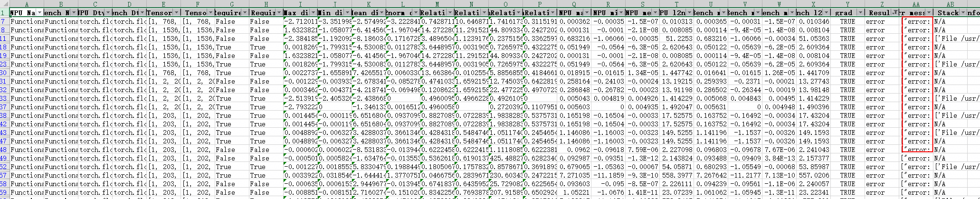This screenshot has height=199, width=980.
Task: Open the filter dropdown in column B header
Action: pyautogui.click(x=74, y=12)
